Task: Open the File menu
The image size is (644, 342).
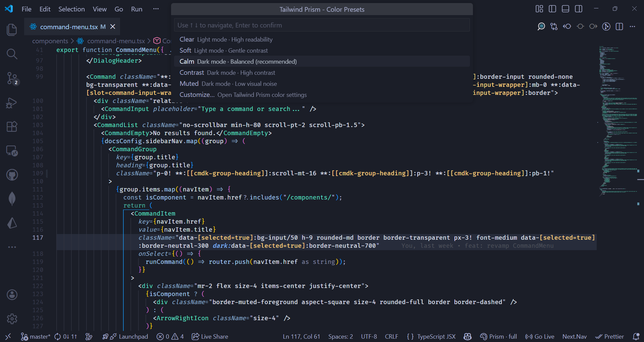Action: pyautogui.click(x=26, y=9)
